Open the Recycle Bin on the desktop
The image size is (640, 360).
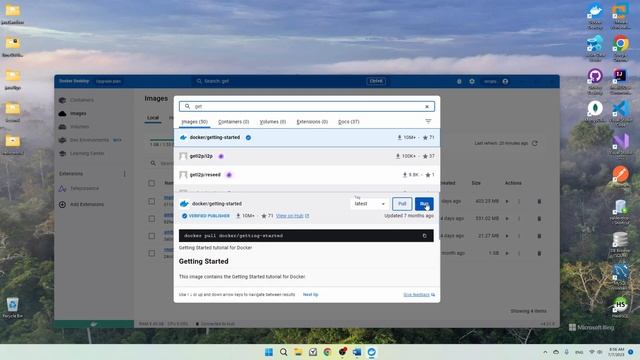coord(12,308)
